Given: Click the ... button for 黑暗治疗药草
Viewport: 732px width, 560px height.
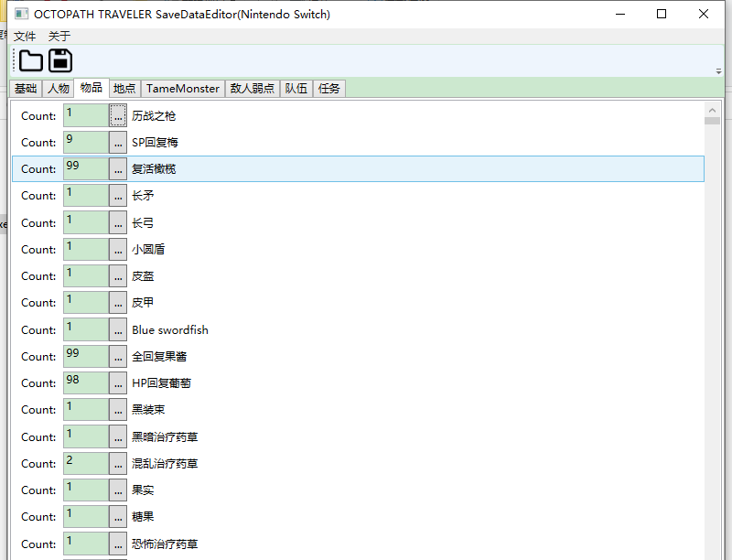Looking at the screenshot, I should [x=118, y=436].
